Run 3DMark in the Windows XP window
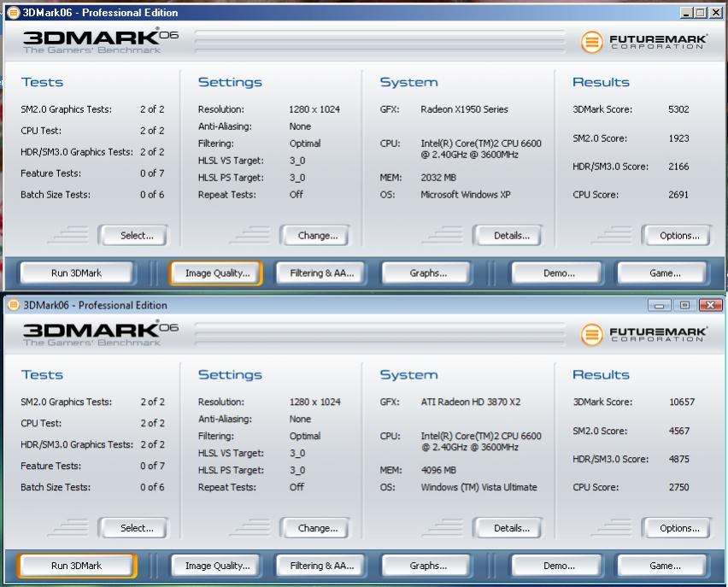Image resolution: width=728 pixels, height=587 pixels. (x=77, y=273)
